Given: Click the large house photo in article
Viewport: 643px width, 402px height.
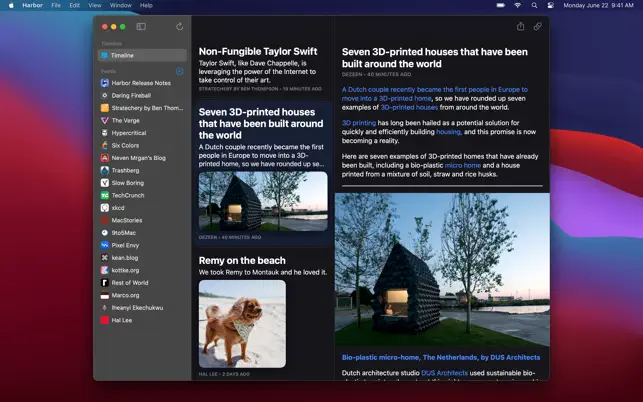Looking at the screenshot, I should pos(442,270).
